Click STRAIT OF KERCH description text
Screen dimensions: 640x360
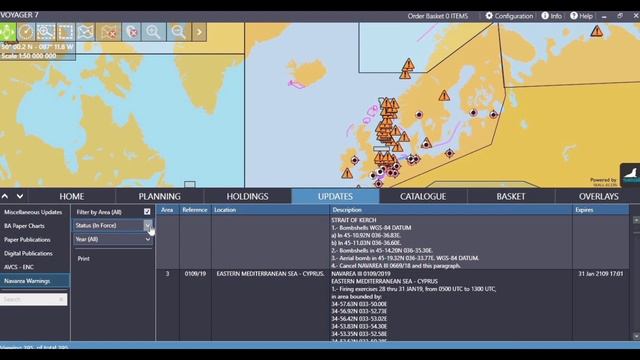tap(353, 220)
